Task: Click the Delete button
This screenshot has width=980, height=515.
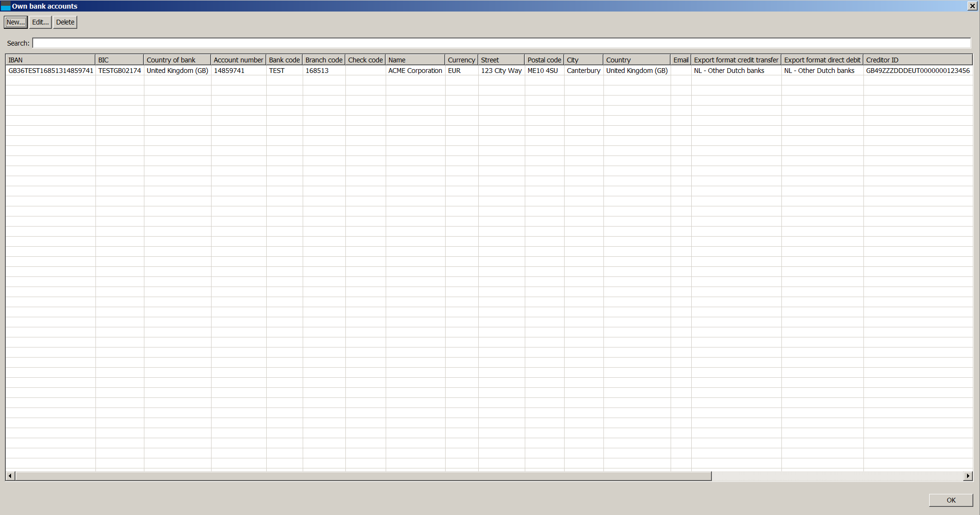Action: click(65, 22)
